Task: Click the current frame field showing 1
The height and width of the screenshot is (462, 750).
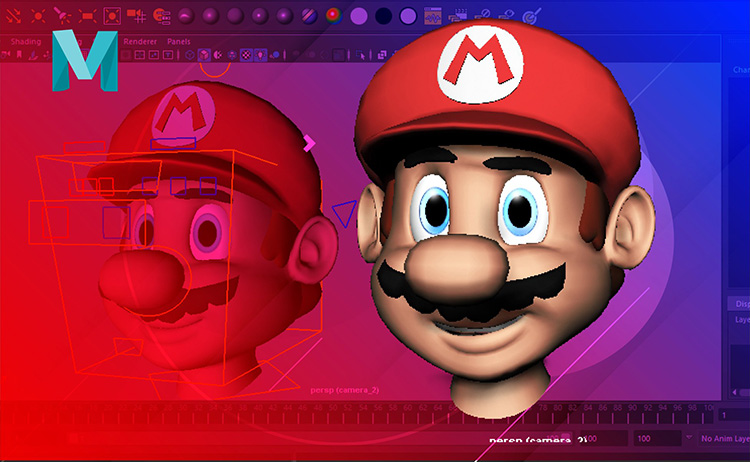Action: (x=733, y=415)
